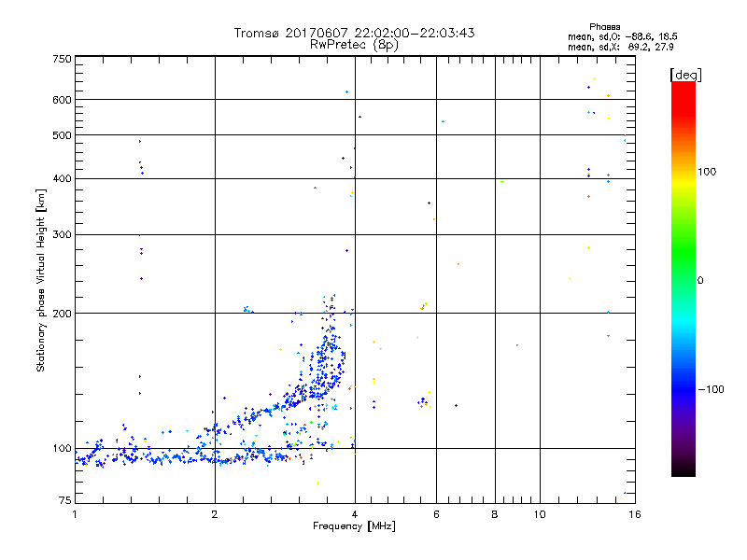Click the "500" height axis tick label
The width and height of the screenshot is (747, 560).
(x=62, y=135)
